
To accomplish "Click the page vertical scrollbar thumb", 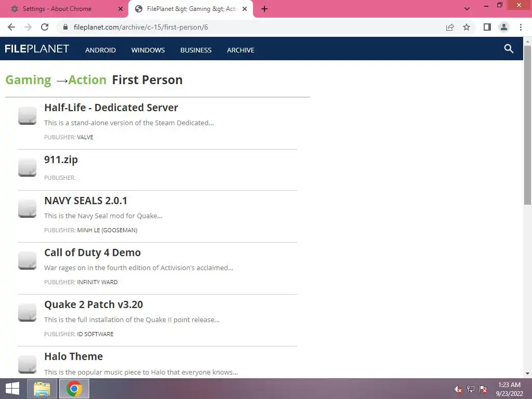I will 527,125.
